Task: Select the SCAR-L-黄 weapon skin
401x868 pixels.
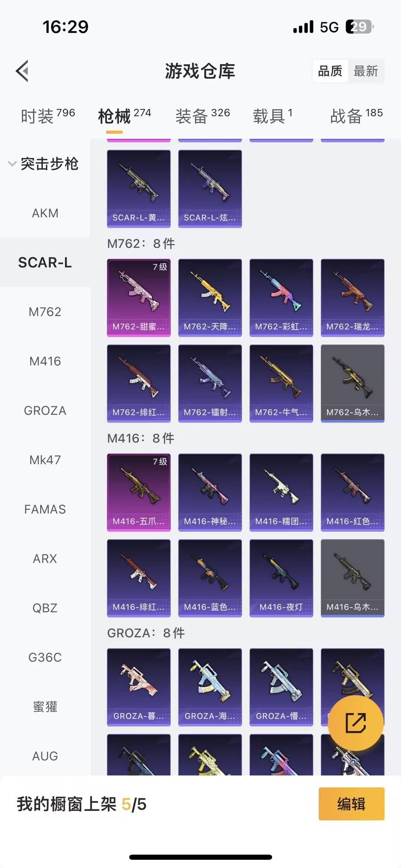Action: coord(139,189)
